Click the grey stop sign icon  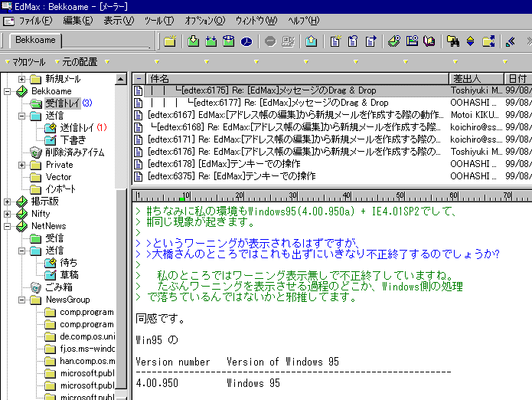[x=270, y=41]
